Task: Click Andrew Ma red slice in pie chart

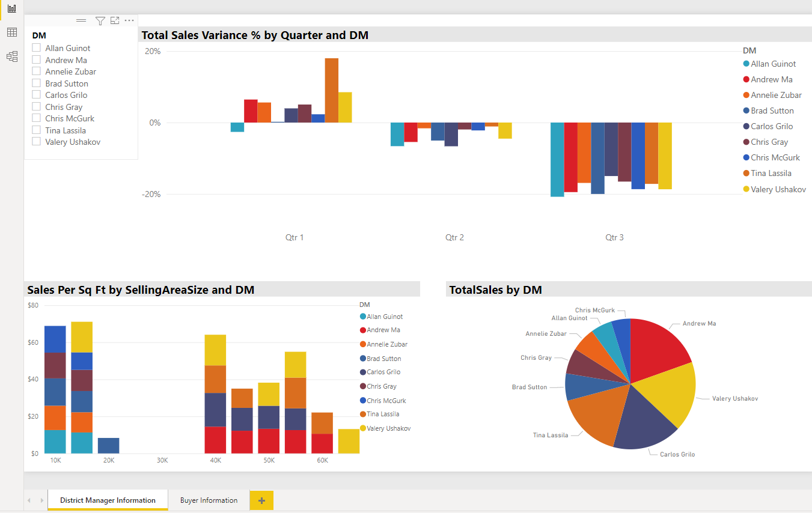Action: (658, 345)
